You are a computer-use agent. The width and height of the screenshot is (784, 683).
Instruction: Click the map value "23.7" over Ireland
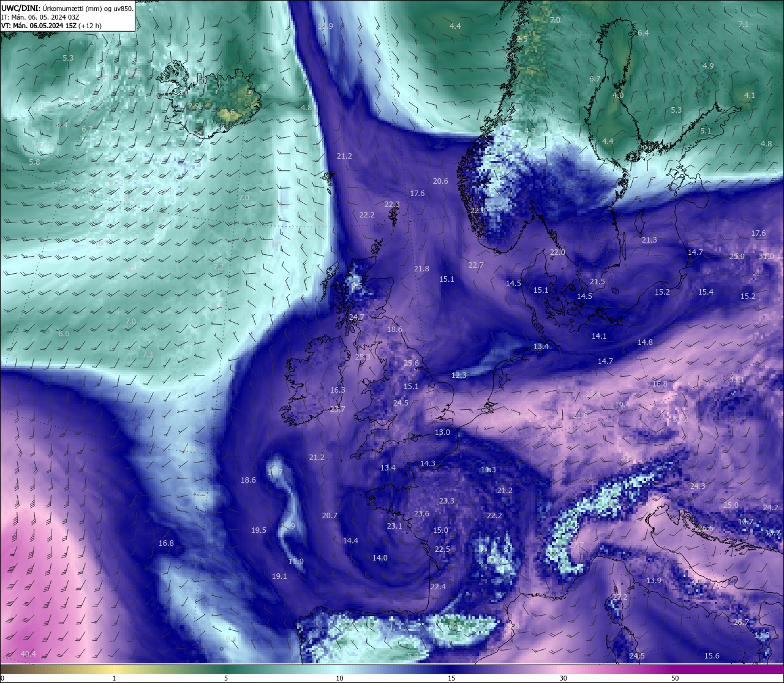pyautogui.click(x=337, y=409)
